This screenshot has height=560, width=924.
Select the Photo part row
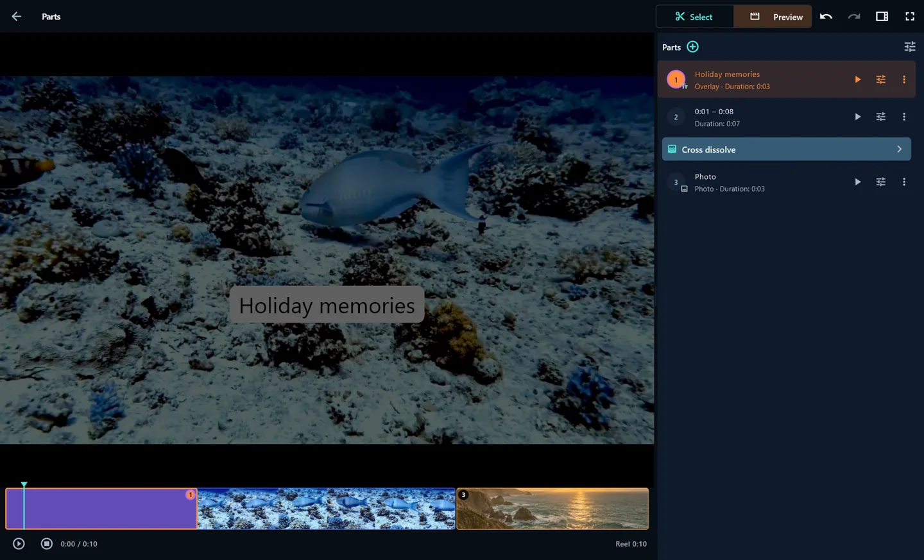(786, 182)
